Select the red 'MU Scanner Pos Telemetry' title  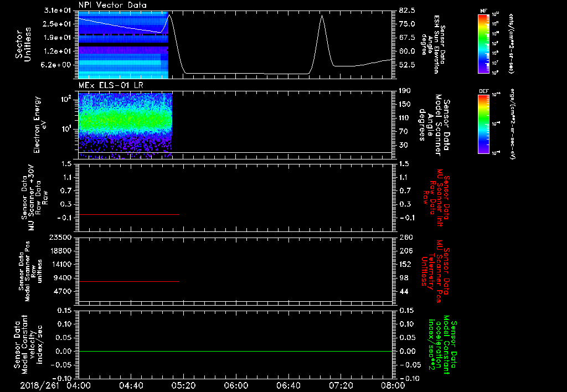[436, 271]
